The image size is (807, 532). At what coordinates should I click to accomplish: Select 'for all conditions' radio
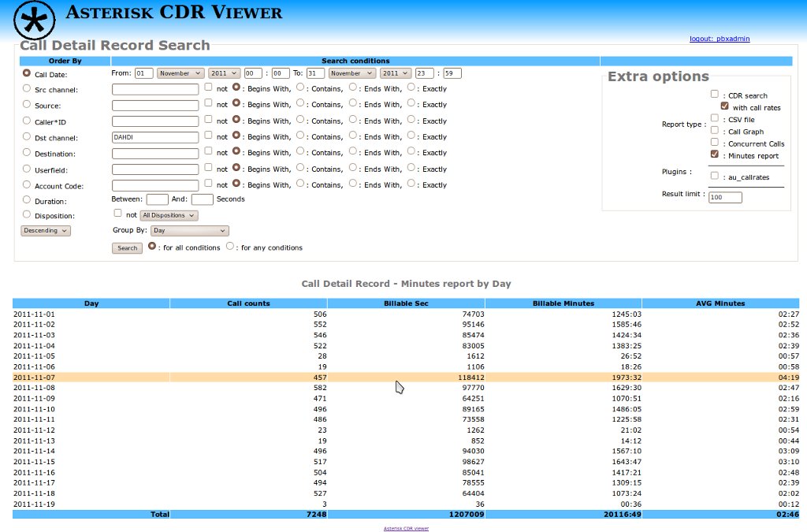(152, 246)
